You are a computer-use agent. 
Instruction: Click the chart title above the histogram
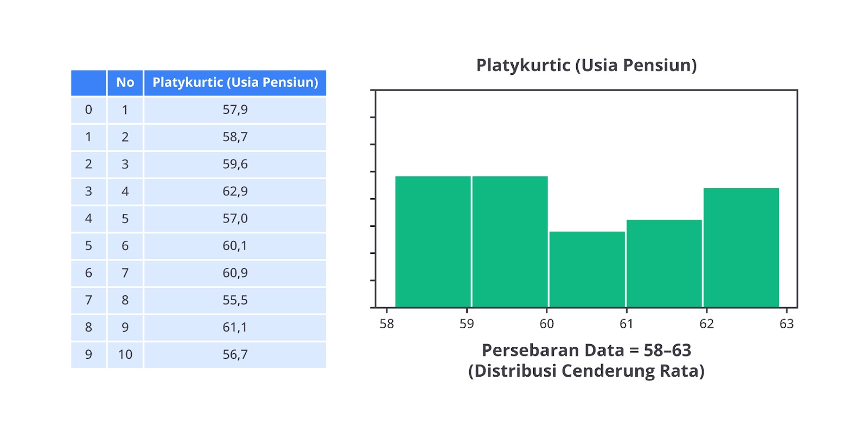pos(586,65)
